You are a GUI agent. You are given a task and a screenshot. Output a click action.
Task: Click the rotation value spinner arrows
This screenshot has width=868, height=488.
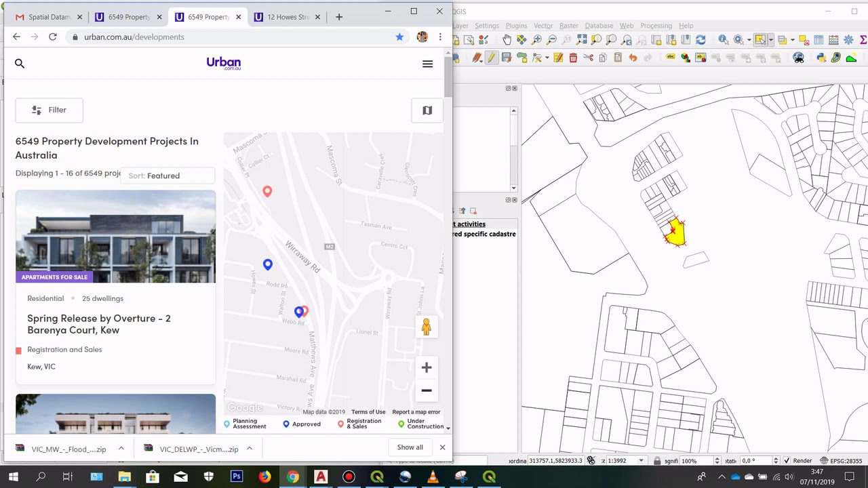coord(777,461)
